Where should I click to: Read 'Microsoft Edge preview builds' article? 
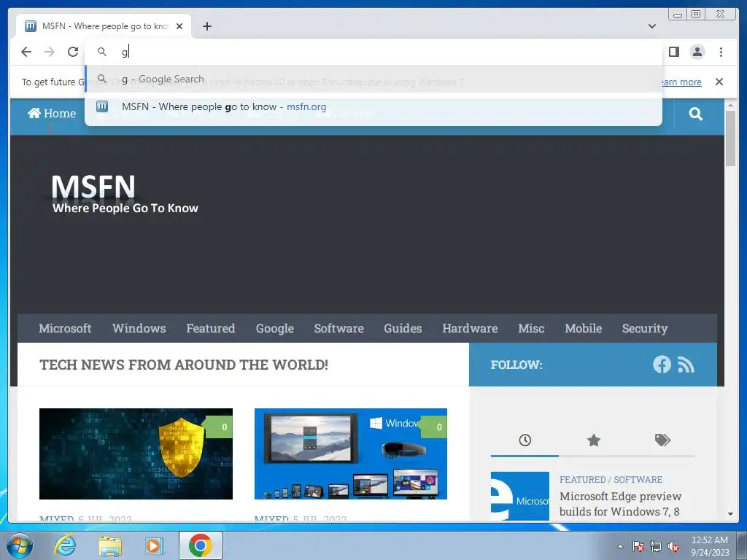(x=620, y=504)
